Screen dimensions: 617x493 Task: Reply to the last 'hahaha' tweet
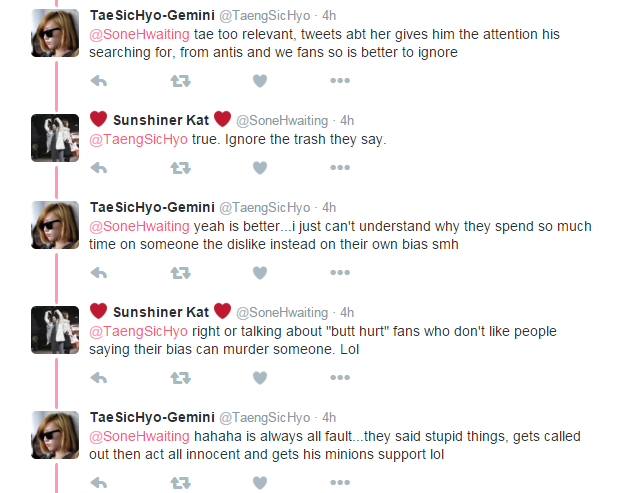[99, 483]
